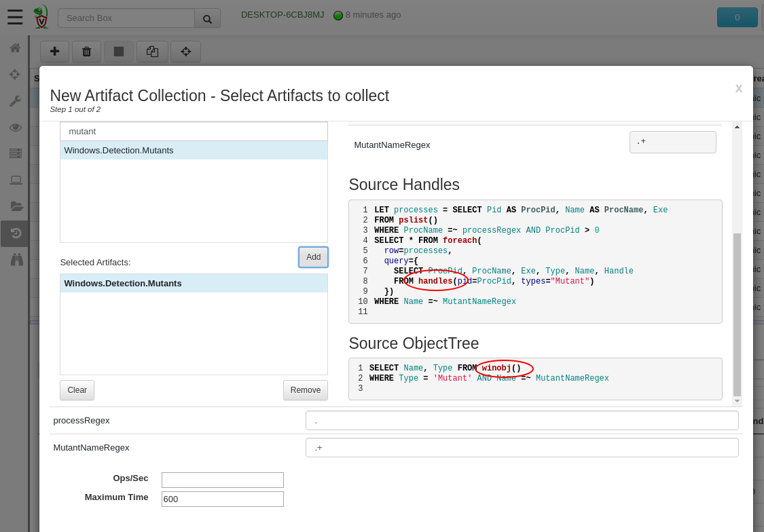Click the new collection plus icon
764x532 pixels.
[55, 52]
